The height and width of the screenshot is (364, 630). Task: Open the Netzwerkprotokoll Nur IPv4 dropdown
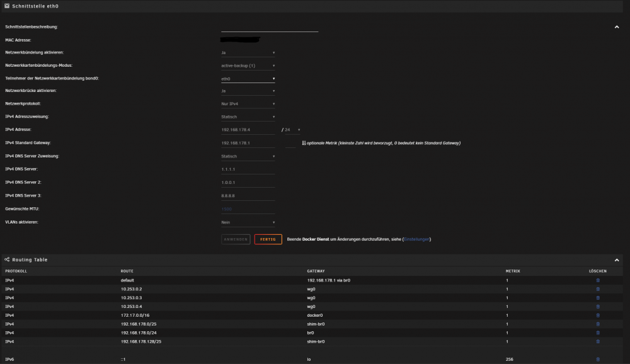(x=248, y=104)
